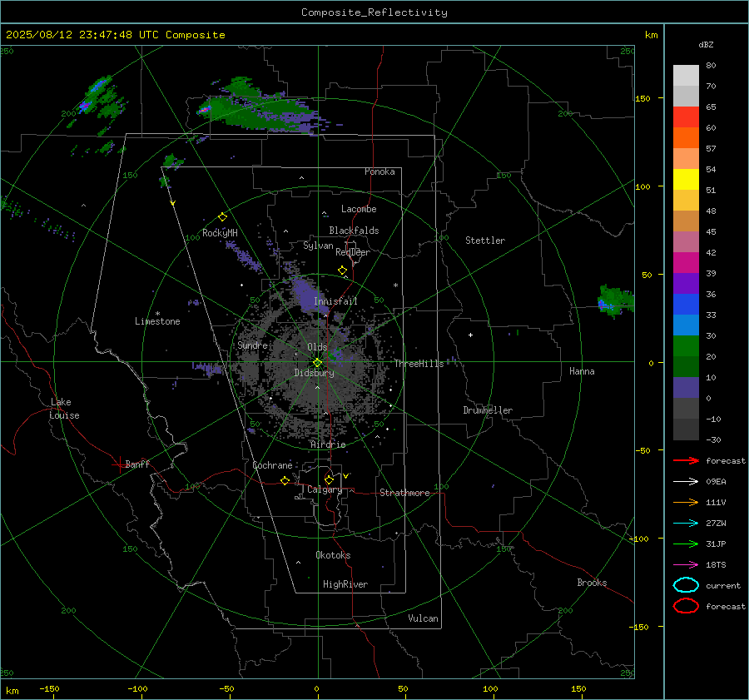Click the Okotoks town label
749x700 pixels.
333,555
